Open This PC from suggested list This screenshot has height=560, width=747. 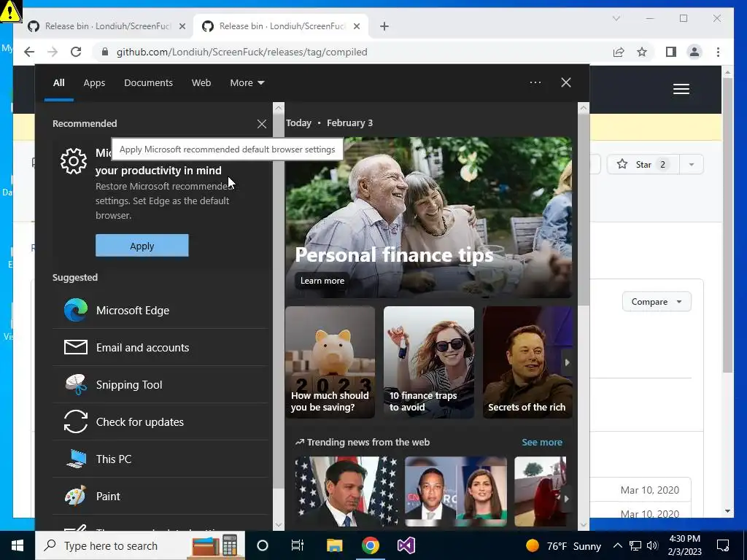tap(160, 459)
